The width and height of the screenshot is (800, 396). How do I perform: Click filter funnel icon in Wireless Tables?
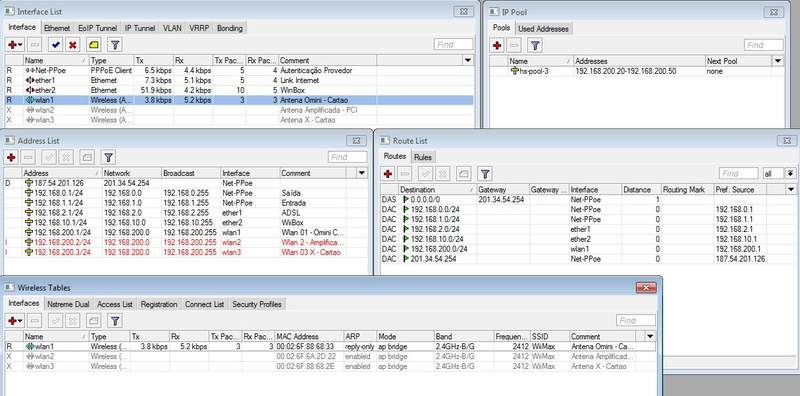115,320
